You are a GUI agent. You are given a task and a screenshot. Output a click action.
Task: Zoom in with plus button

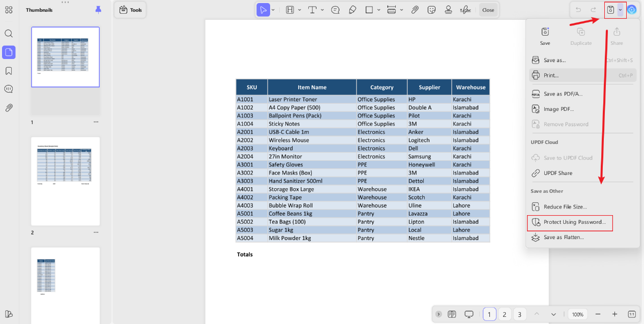tap(614, 314)
